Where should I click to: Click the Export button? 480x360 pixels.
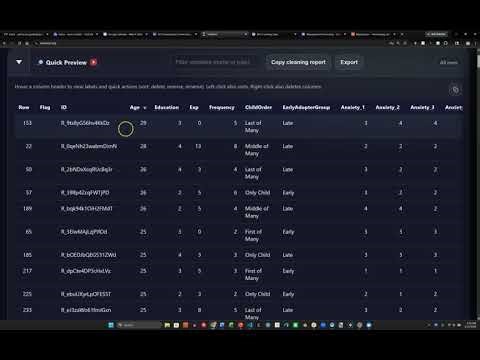point(349,62)
